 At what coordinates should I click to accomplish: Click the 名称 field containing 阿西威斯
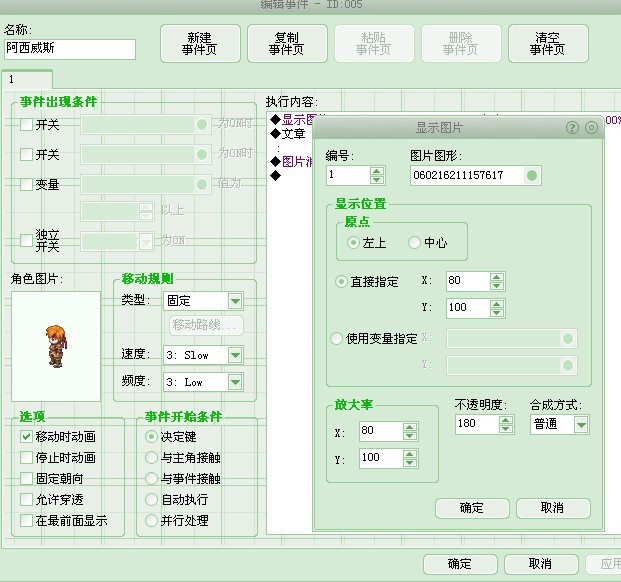pyautogui.click(x=70, y=49)
